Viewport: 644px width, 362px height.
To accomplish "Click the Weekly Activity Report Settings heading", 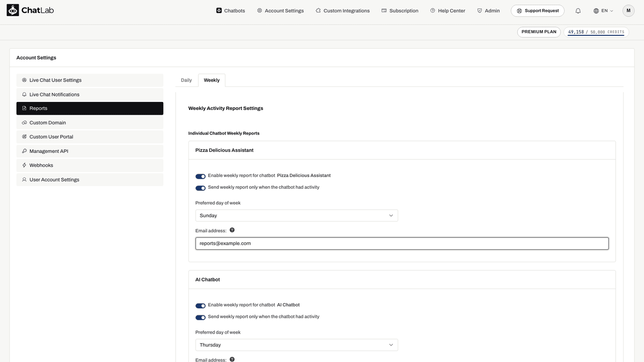I will coord(225,108).
